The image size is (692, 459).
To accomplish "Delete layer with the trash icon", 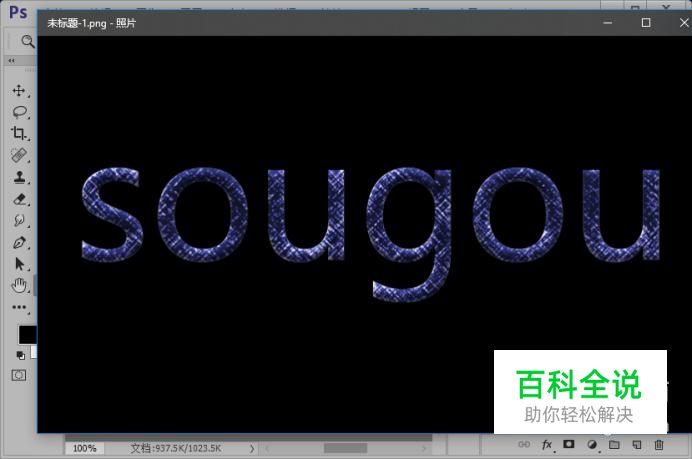I will point(659,444).
